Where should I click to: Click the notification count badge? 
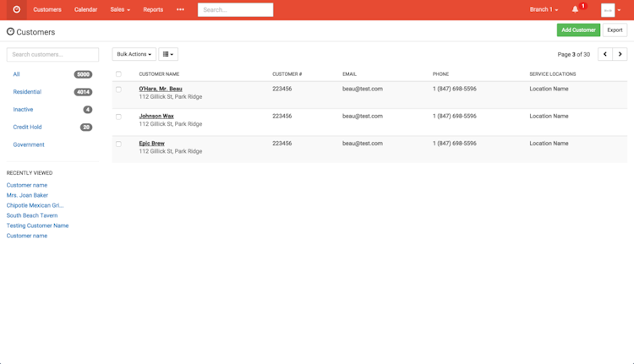tap(583, 6)
